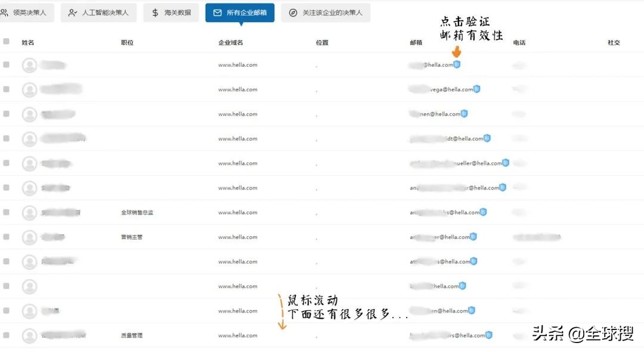Click the shield icon next to the 质量管理 contact's email
Image resolution: width=644 pixels, height=352 pixels.
coord(489,335)
